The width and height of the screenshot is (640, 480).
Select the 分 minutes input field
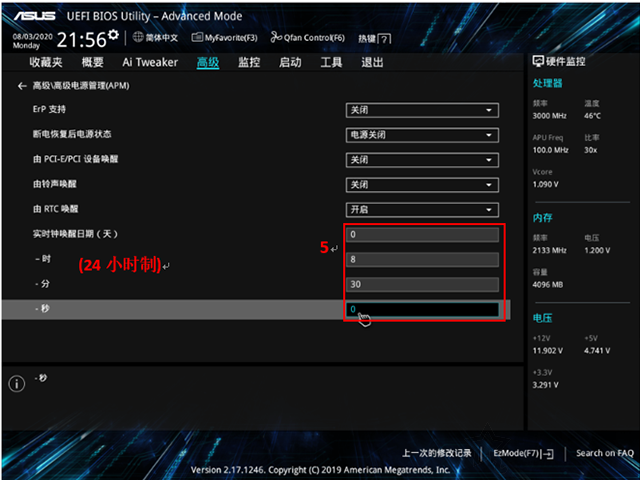422,284
